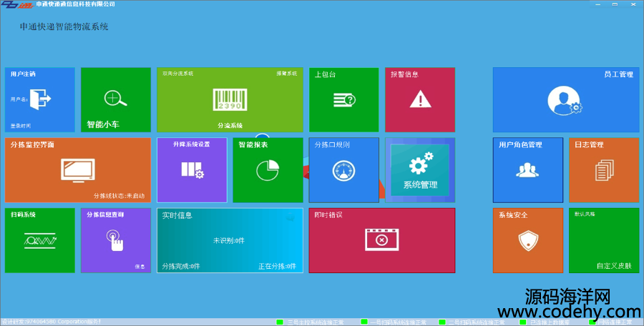
Task: Select the 摆臂系统 label
Action: pyautogui.click(x=287, y=74)
